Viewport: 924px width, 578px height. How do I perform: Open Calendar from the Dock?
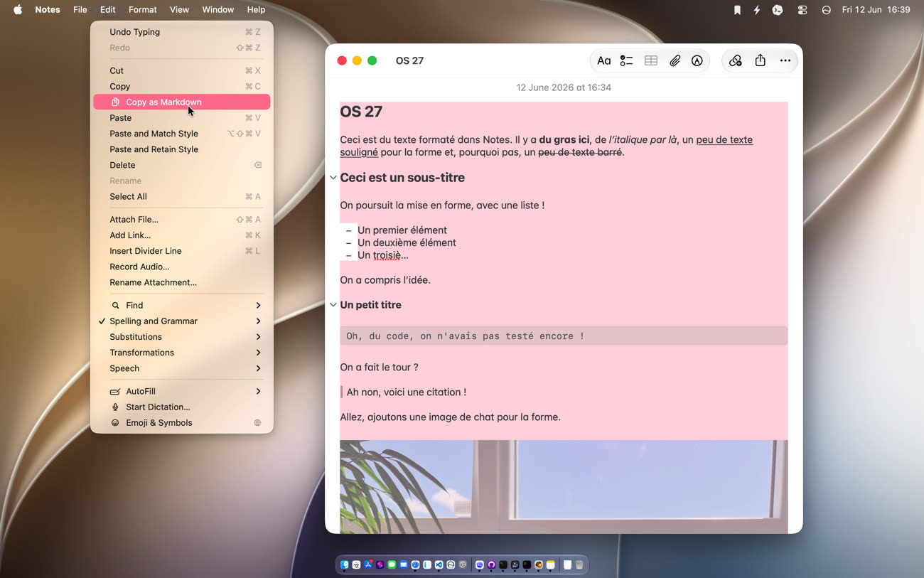point(356,564)
